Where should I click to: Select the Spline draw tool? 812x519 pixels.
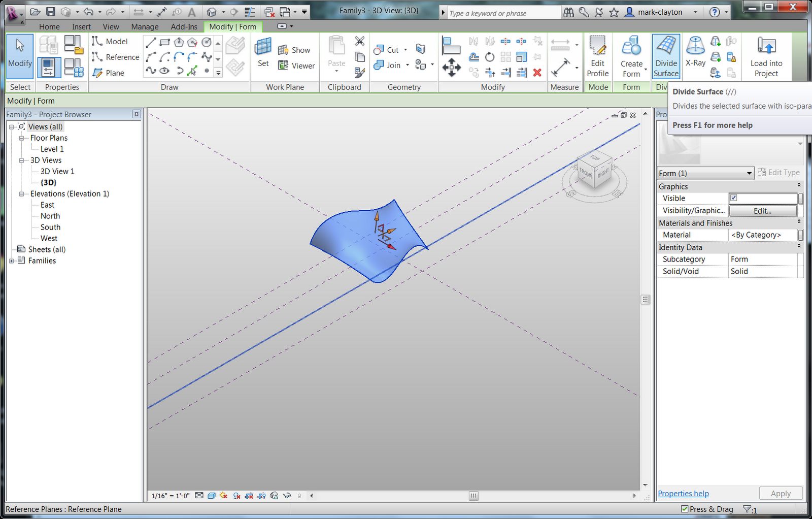click(x=151, y=72)
